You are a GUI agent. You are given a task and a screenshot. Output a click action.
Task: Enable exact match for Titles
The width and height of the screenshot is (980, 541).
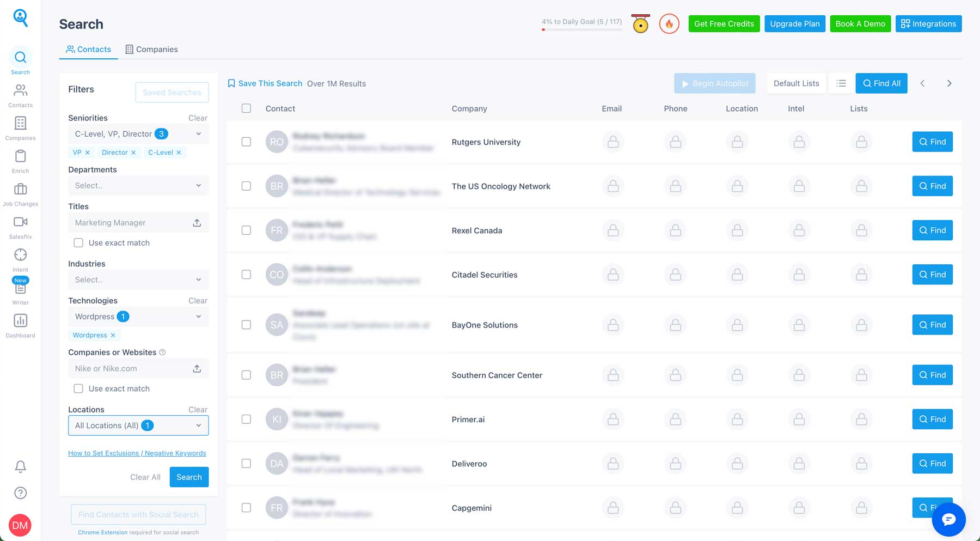pyautogui.click(x=78, y=242)
